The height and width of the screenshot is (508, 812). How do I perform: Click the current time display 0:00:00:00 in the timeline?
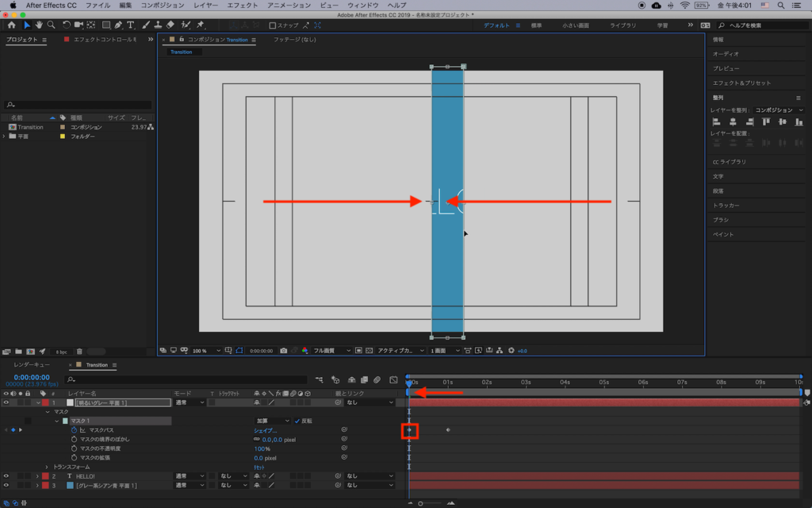(x=32, y=377)
